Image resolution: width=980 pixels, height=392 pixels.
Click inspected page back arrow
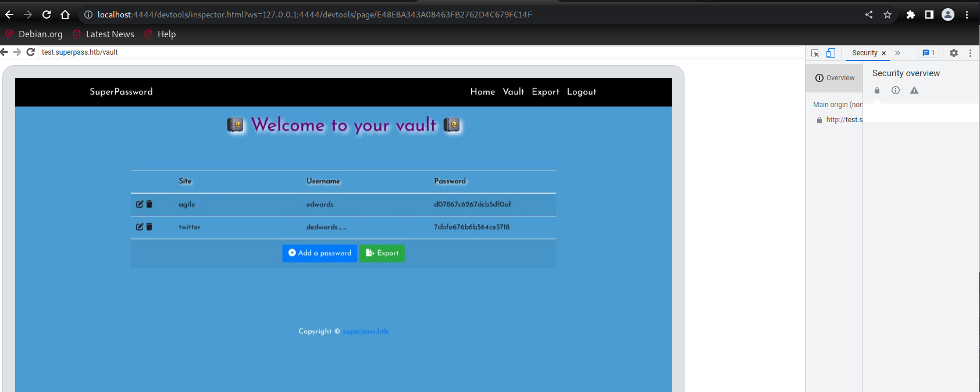[4, 52]
